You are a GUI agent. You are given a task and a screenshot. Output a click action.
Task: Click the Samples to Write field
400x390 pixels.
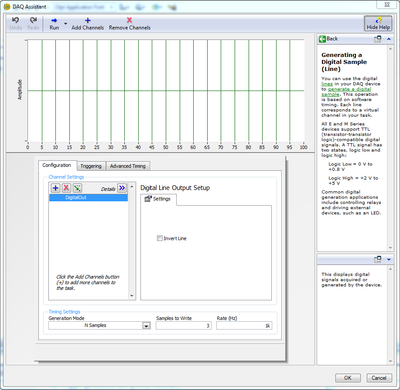click(183, 326)
